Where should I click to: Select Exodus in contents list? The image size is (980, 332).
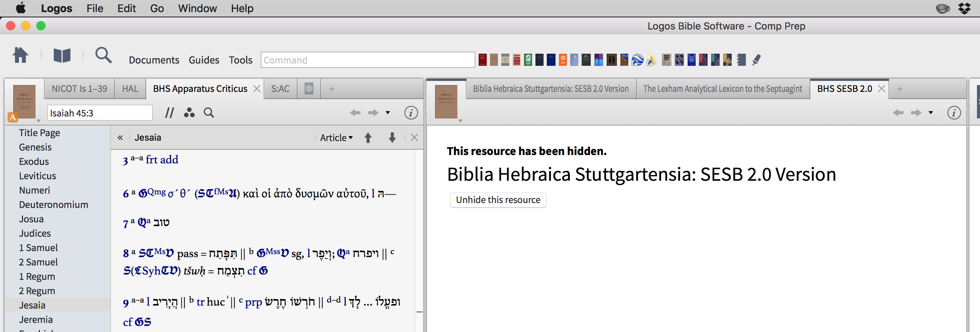click(x=34, y=161)
